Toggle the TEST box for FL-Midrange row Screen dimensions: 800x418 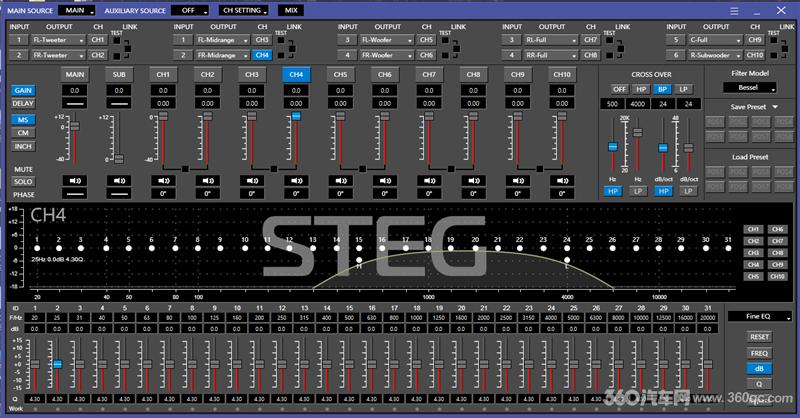281,40
